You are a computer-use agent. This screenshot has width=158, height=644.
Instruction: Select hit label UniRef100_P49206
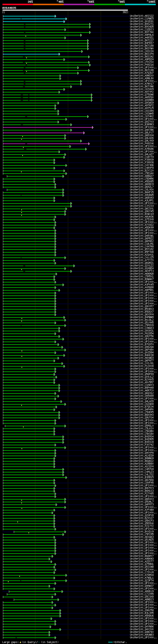tap(142, 144)
